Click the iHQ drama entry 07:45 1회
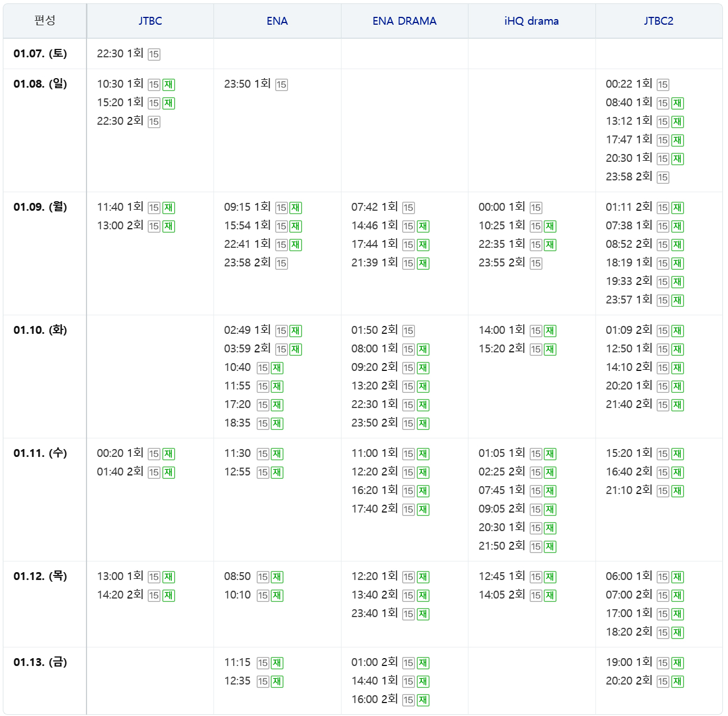The width and height of the screenshot is (728, 716). [x=502, y=490]
